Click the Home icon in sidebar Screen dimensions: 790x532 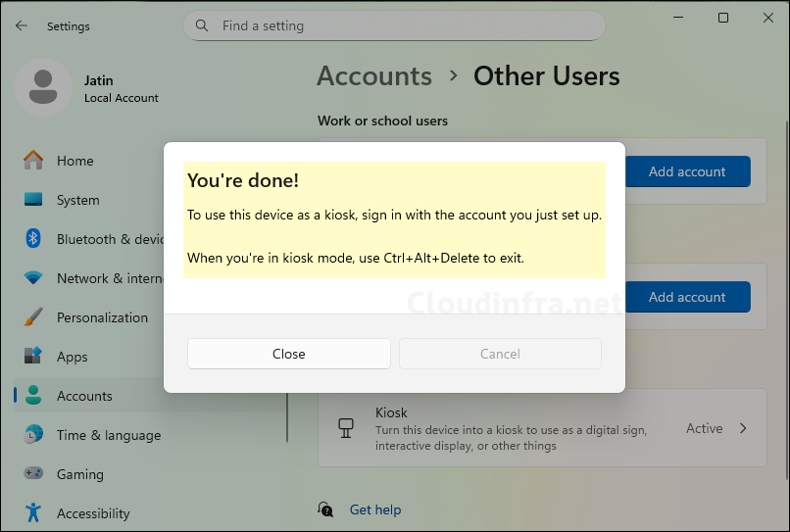33,161
